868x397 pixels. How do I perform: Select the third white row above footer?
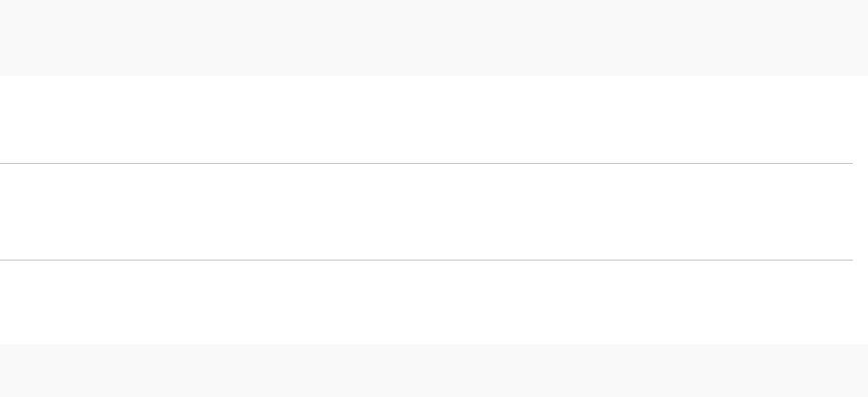(426, 301)
